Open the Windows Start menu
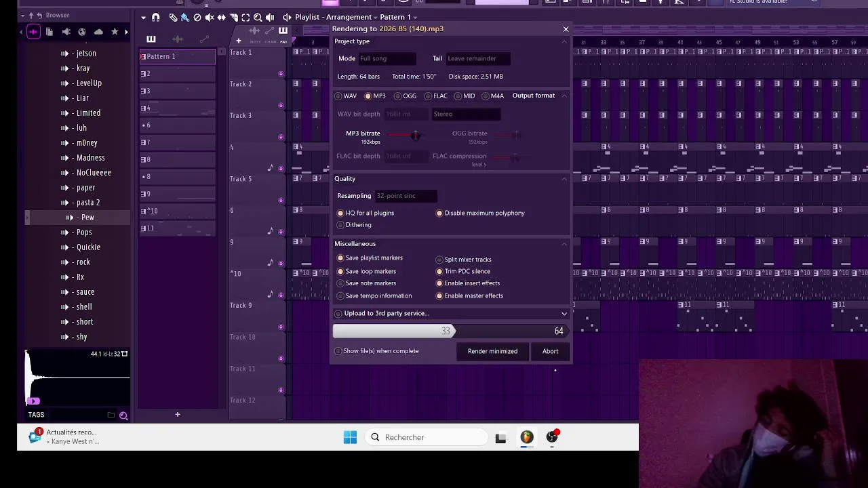 (350, 437)
